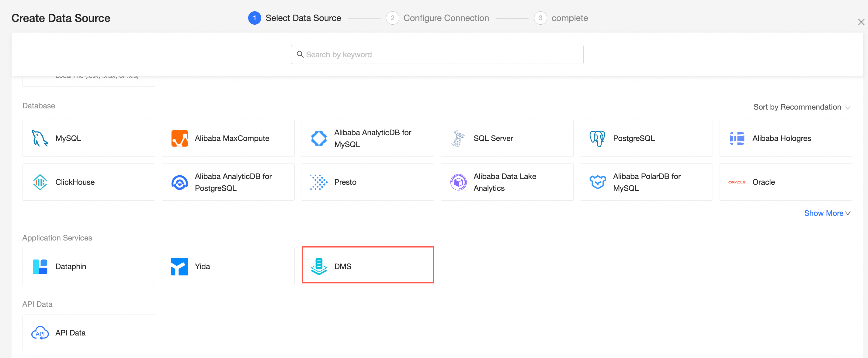
Task: Pick the API Data cloud icon
Action: (x=40, y=333)
